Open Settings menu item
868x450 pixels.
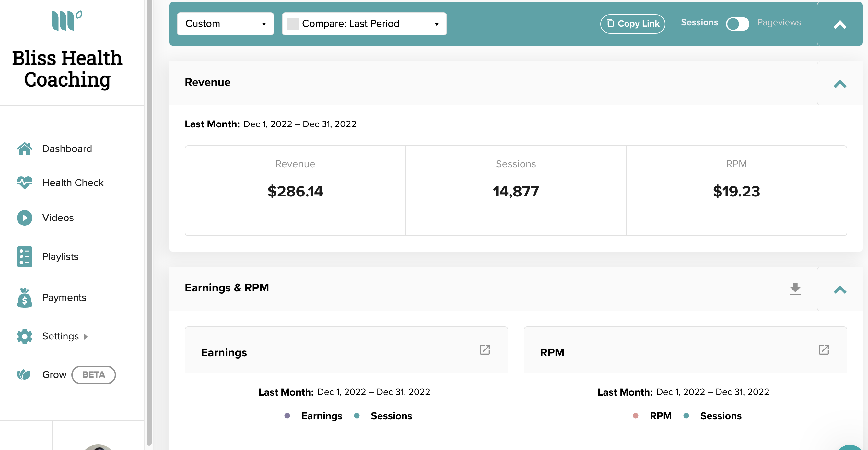pos(61,337)
